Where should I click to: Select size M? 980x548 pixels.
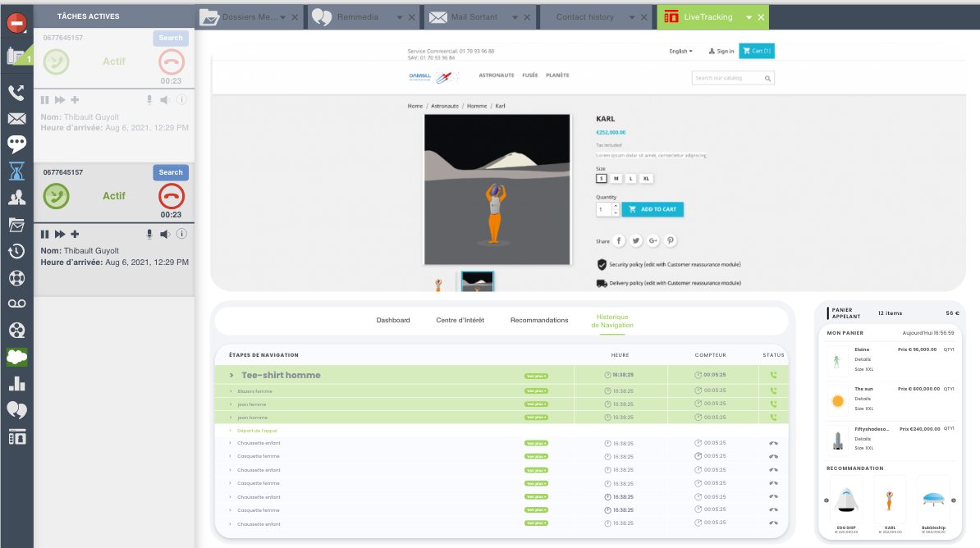click(x=616, y=179)
